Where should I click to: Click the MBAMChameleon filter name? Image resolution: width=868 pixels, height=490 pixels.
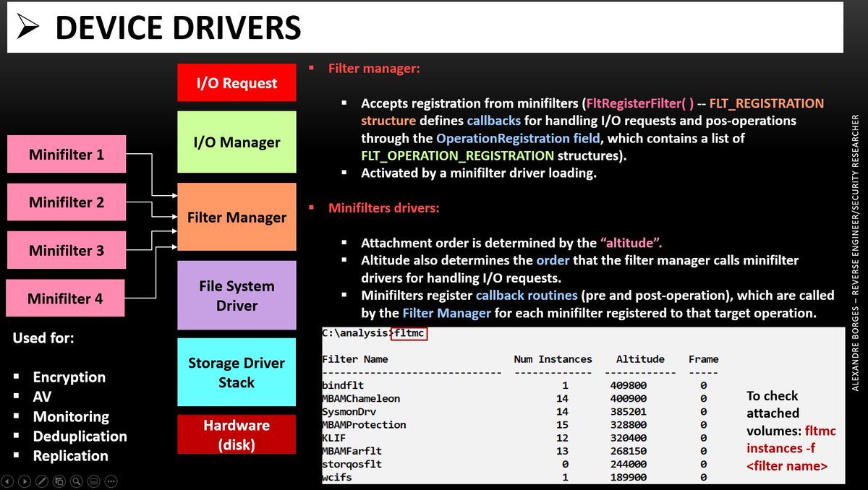tap(361, 398)
